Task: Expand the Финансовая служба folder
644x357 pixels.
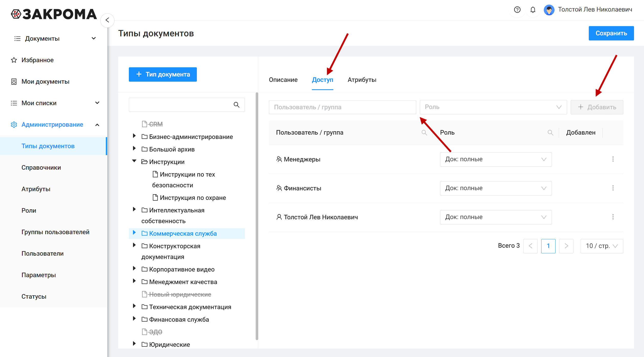Action: point(134,319)
